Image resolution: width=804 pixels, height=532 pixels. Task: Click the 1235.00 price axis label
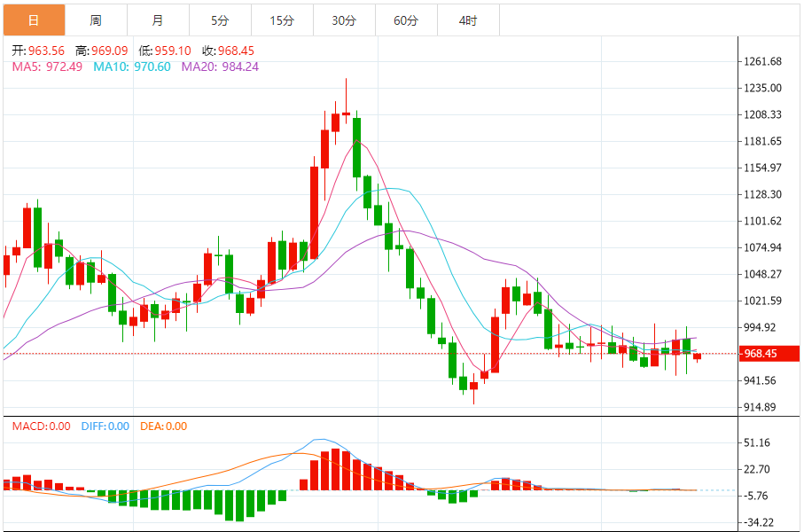[762, 88]
